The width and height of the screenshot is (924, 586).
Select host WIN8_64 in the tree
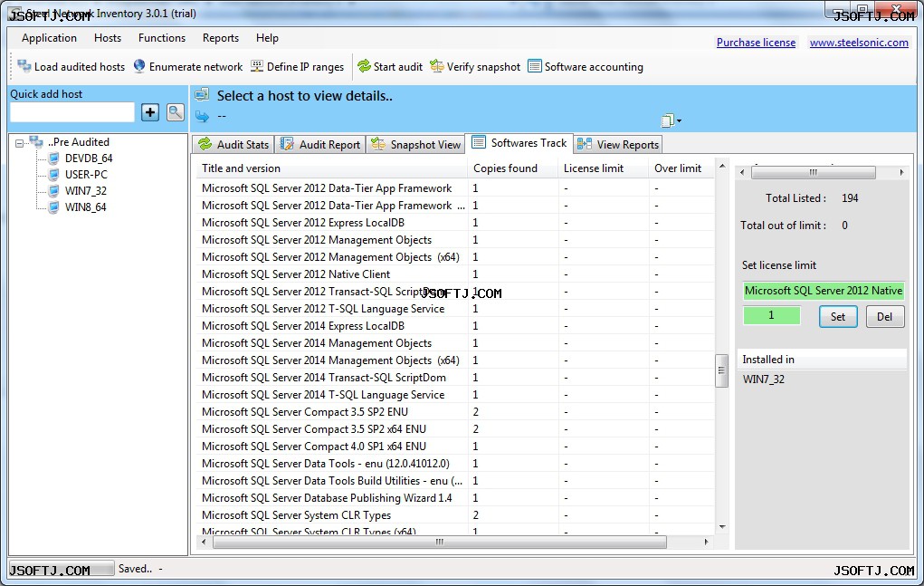click(x=85, y=207)
